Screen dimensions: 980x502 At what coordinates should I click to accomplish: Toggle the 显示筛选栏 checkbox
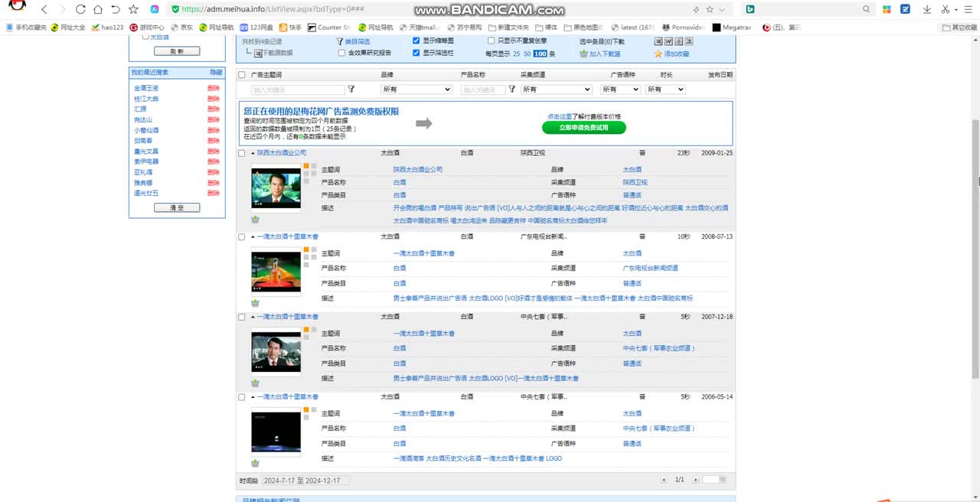pos(416,53)
